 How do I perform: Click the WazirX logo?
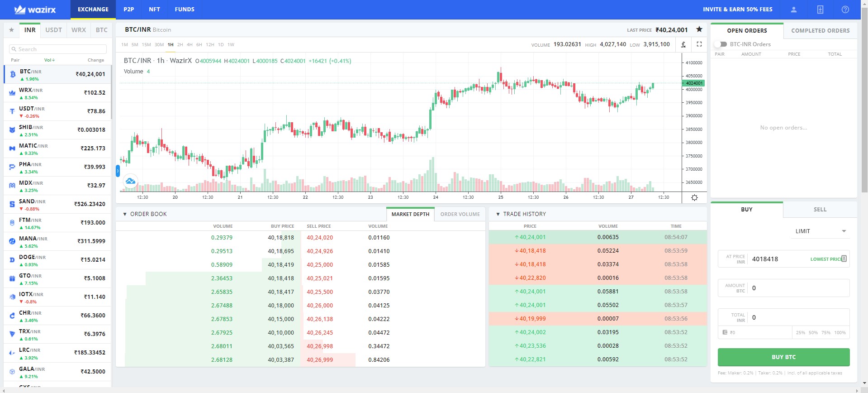(x=35, y=10)
